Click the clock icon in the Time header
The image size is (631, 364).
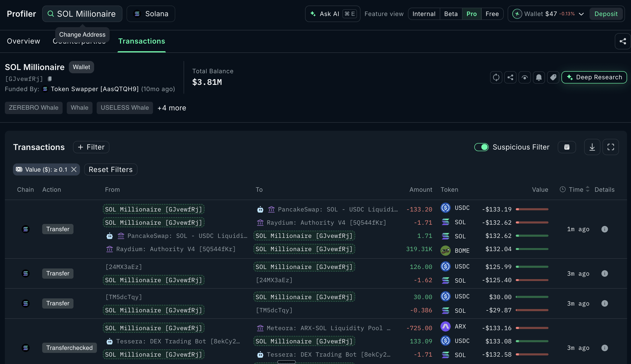pyautogui.click(x=563, y=189)
